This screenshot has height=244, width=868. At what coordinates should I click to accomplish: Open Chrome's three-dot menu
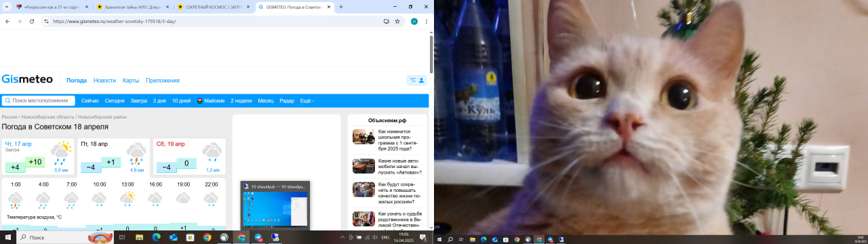(x=427, y=21)
